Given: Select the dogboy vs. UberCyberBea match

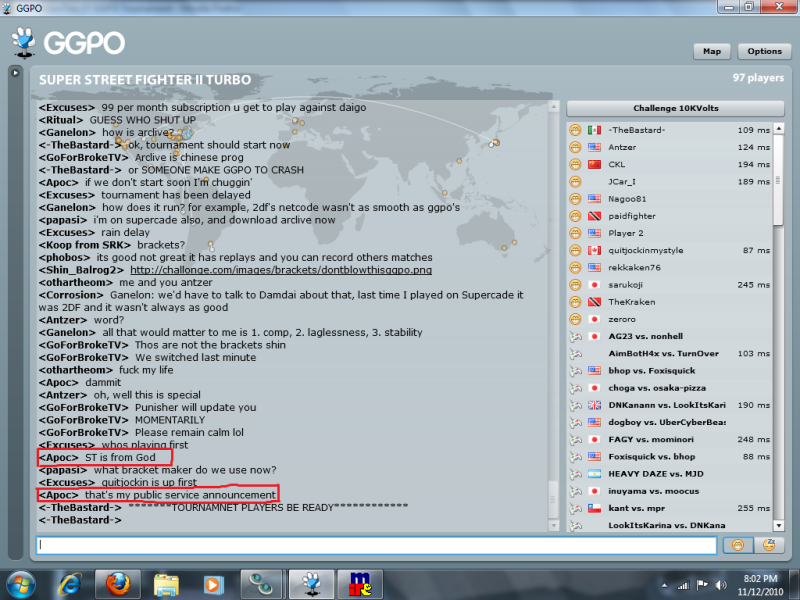Looking at the screenshot, I should pos(669,422).
